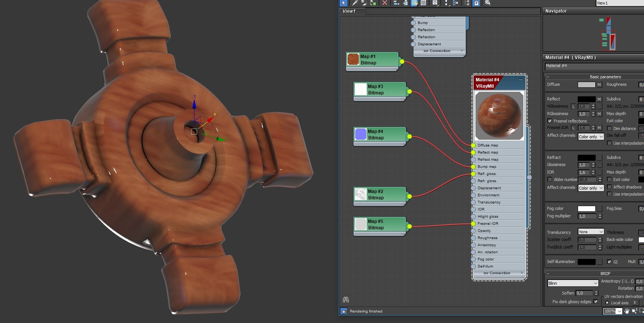The image size is (644, 323).
Task: Click the X button next to Local axis
Action: (635, 303)
